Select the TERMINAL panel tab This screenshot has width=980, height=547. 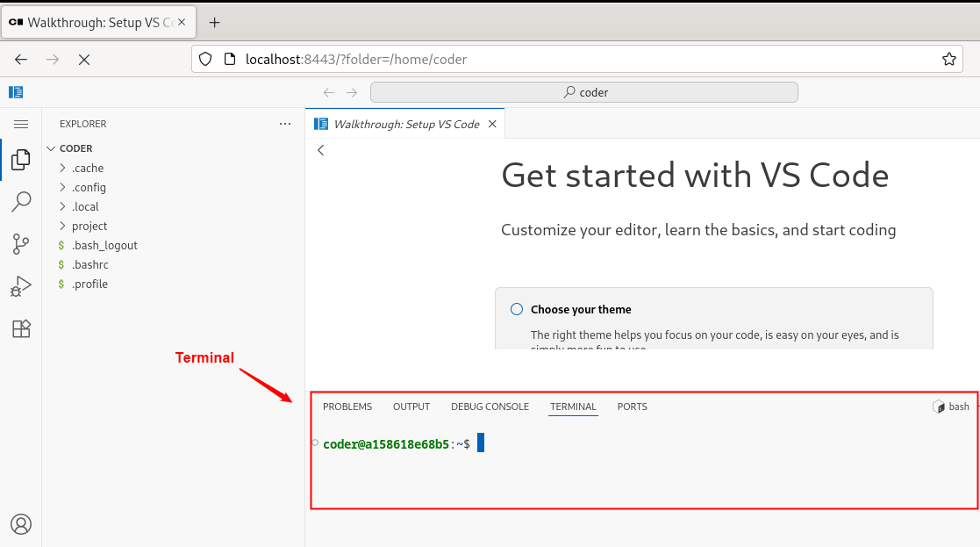(x=573, y=407)
